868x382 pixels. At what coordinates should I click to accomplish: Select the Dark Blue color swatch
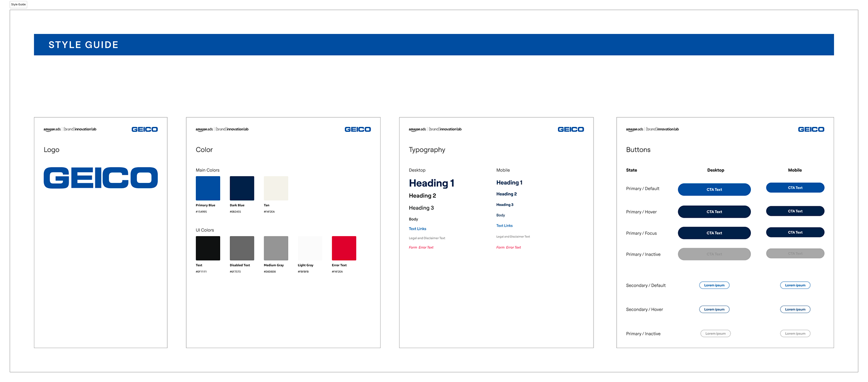point(242,188)
